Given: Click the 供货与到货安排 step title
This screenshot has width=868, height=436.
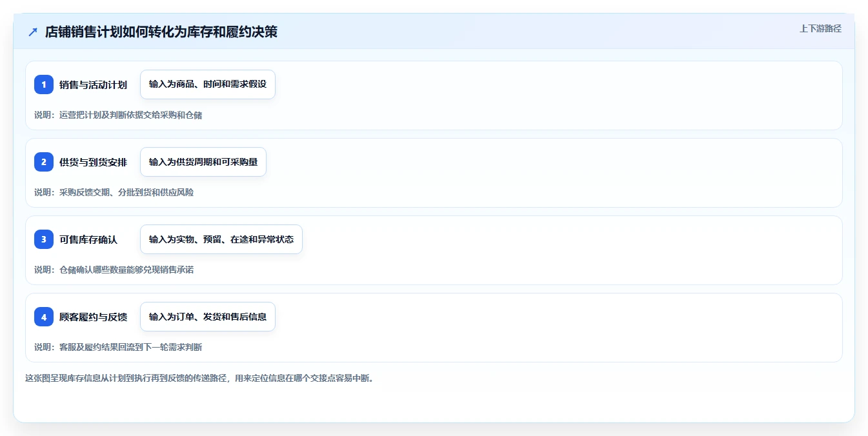Looking at the screenshot, I should click(x=93, y=162).
